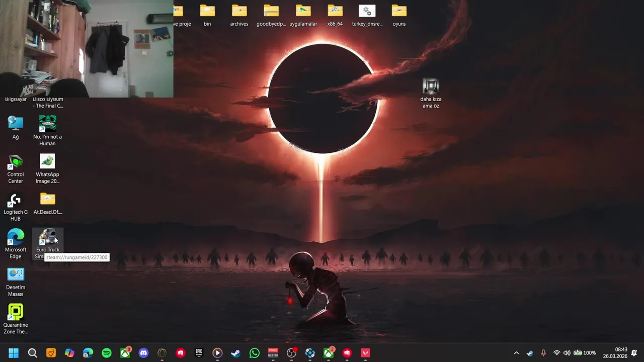Open Steam system tray icon

(x=530, y=353)
